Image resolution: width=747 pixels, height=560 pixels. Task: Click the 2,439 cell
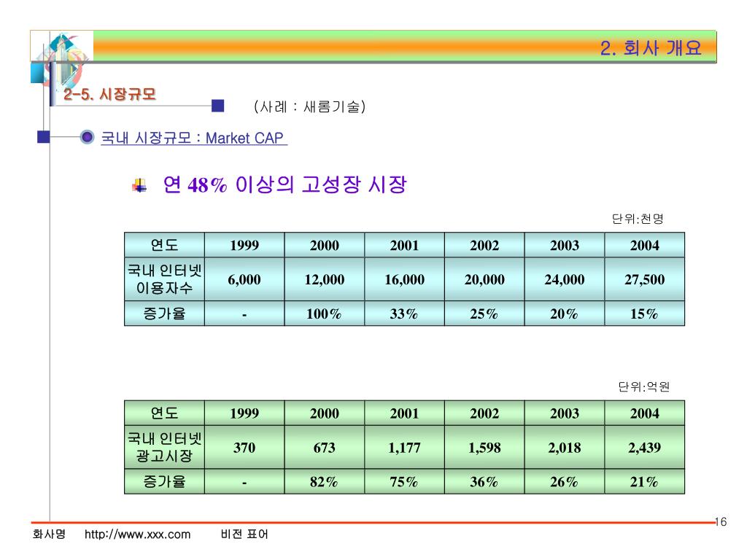[645, 447]
